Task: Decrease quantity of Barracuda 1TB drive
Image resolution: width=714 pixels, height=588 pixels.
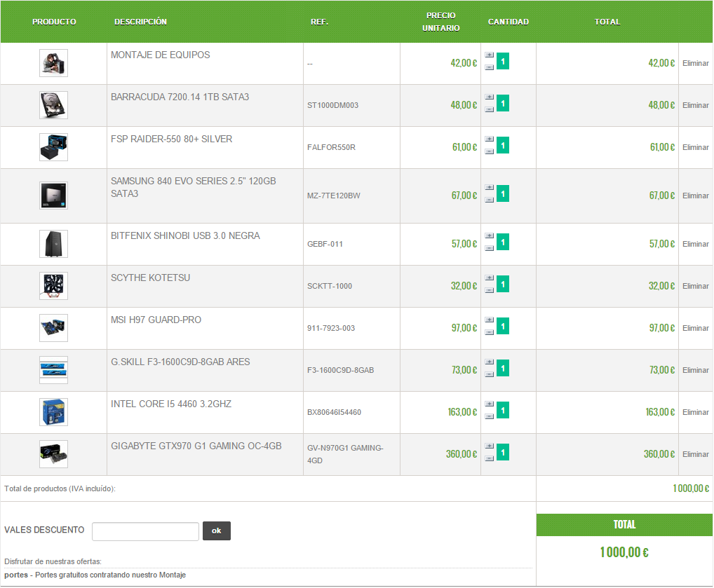Action: (x=489, y=109)
